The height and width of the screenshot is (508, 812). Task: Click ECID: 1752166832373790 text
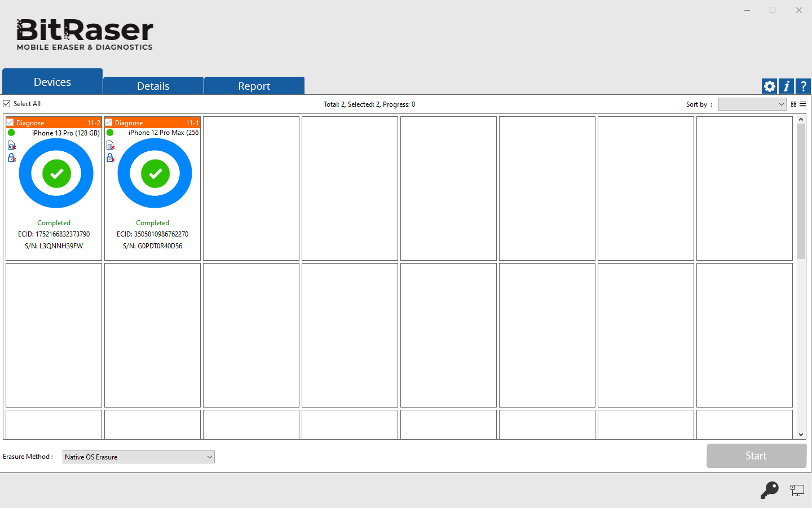click(54, 234)
